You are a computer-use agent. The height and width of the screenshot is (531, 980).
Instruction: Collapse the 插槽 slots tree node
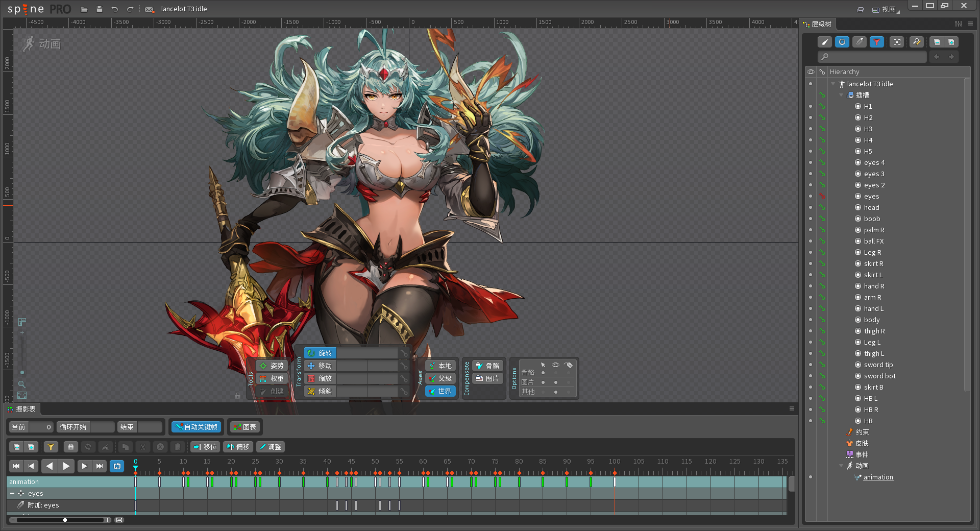841,95
